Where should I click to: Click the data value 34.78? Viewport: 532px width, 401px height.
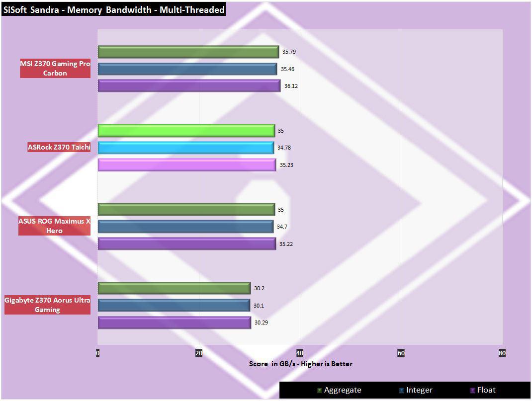(x=284, y=148)
